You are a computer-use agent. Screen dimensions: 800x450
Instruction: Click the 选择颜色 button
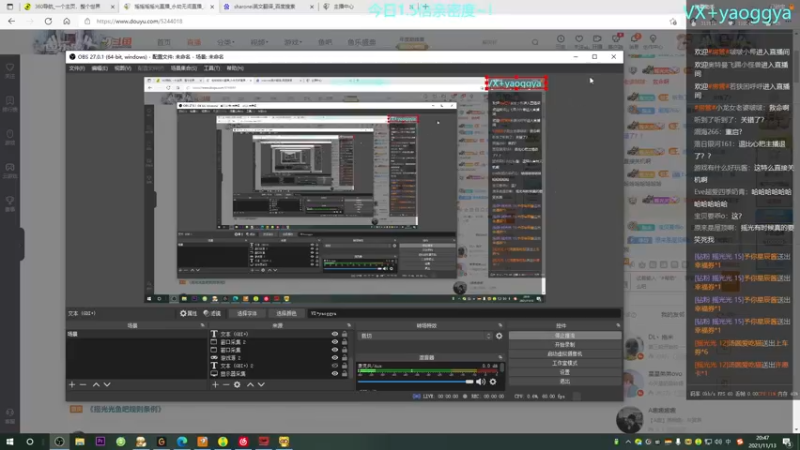(x=286, y=313)
